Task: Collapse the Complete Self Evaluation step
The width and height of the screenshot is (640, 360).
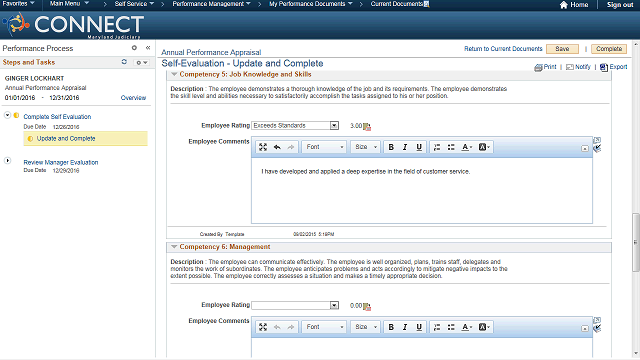Action: click(7, 115)
